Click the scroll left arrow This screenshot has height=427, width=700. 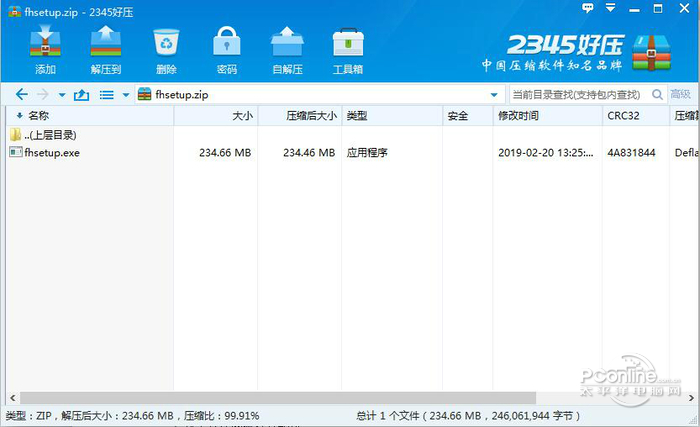tap(12, 398)
